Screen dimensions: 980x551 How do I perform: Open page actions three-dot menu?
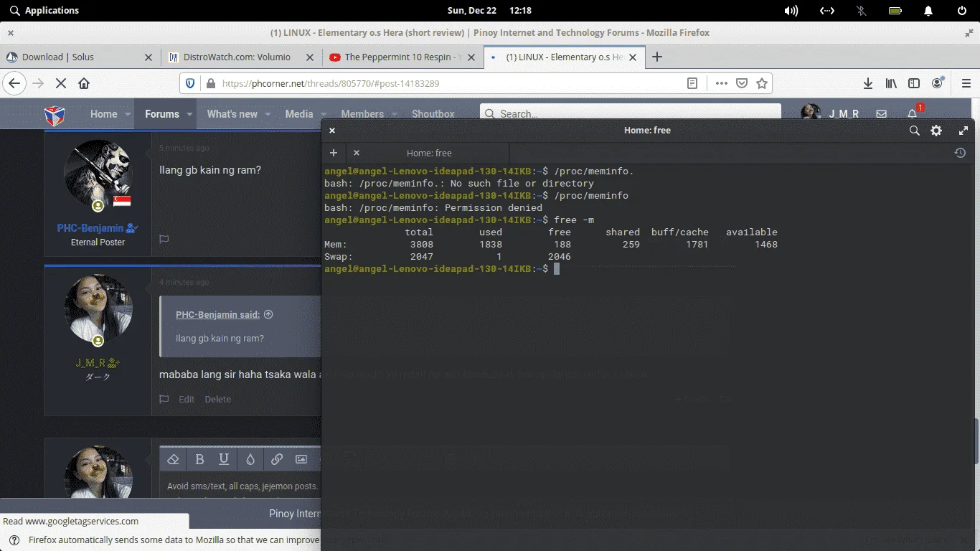coord(722,83)
